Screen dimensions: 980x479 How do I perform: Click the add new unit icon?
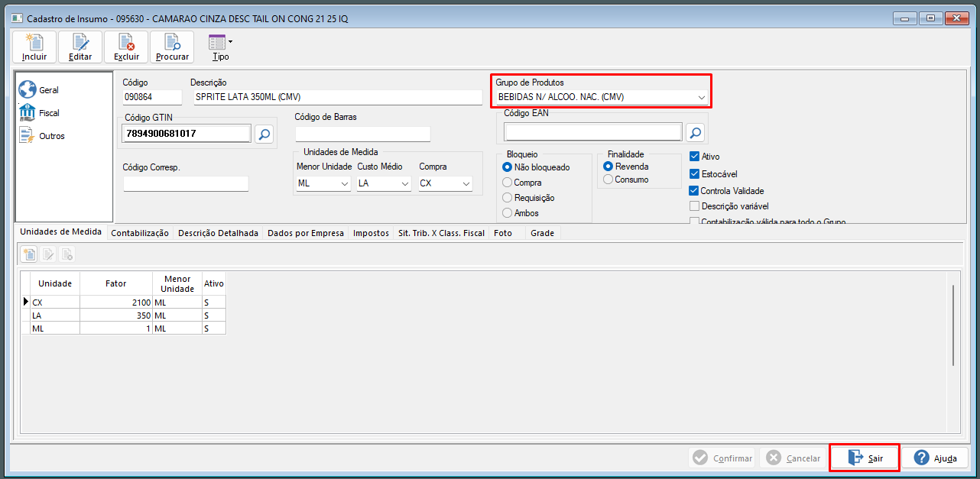click(x=29, y=254)
